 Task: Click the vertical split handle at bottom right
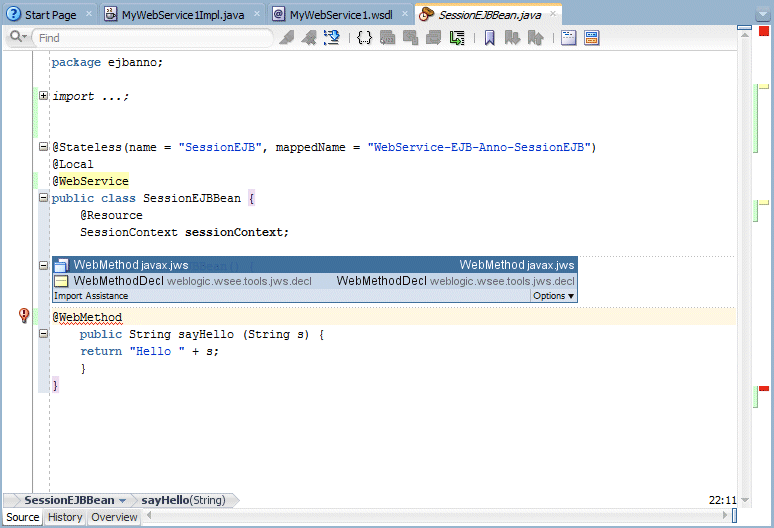tap(735, 516)
